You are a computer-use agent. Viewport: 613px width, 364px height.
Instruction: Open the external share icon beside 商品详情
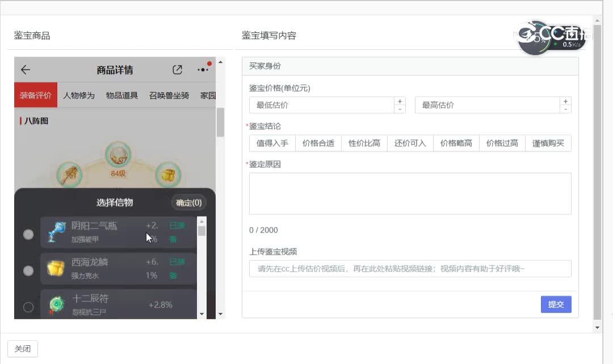tap(177, 69)
